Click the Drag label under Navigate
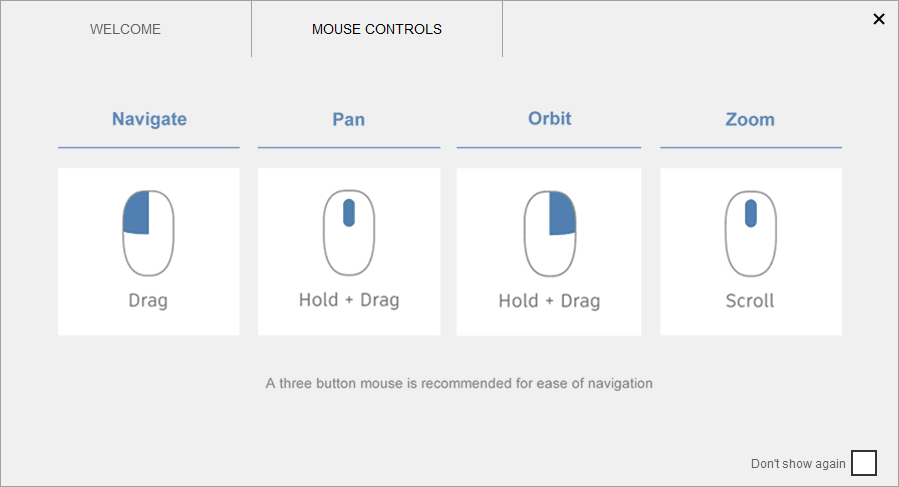The height and width of the screenshot is (487, 899). click(148, 300)
